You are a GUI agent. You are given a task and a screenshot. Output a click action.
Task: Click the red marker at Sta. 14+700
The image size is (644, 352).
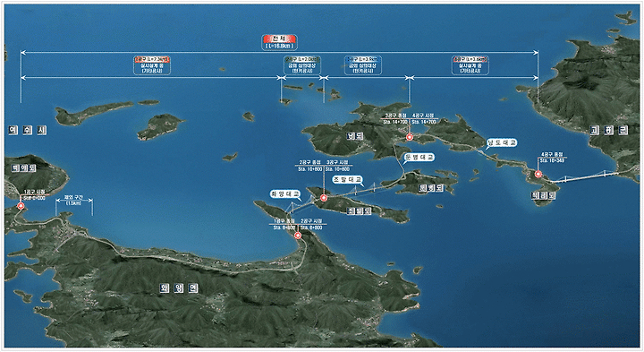point(409,137)
